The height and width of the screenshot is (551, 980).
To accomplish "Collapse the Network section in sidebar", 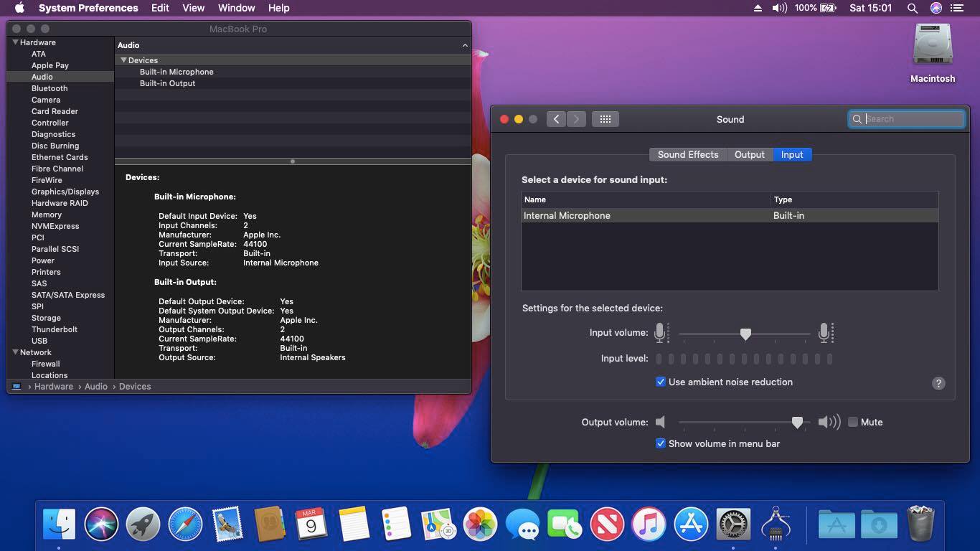I will coord(15,352).
